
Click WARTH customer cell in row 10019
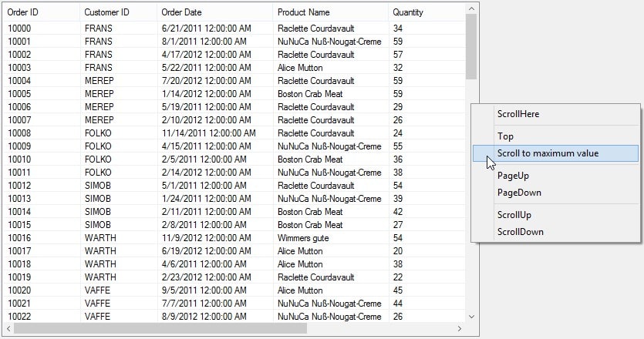[118, 277]
